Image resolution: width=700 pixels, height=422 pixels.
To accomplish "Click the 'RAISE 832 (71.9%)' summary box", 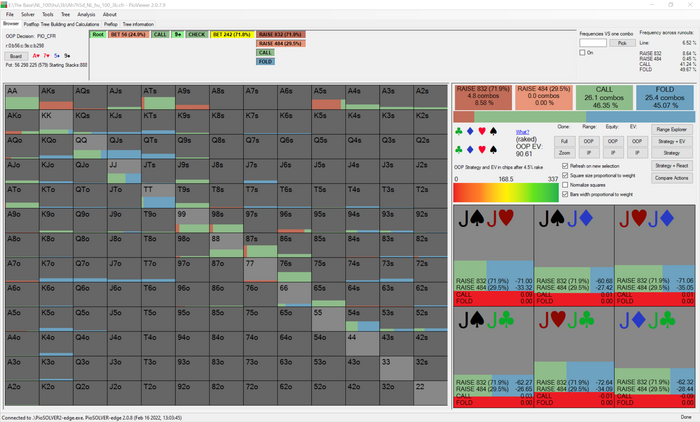I will click(x=483, y=97).
